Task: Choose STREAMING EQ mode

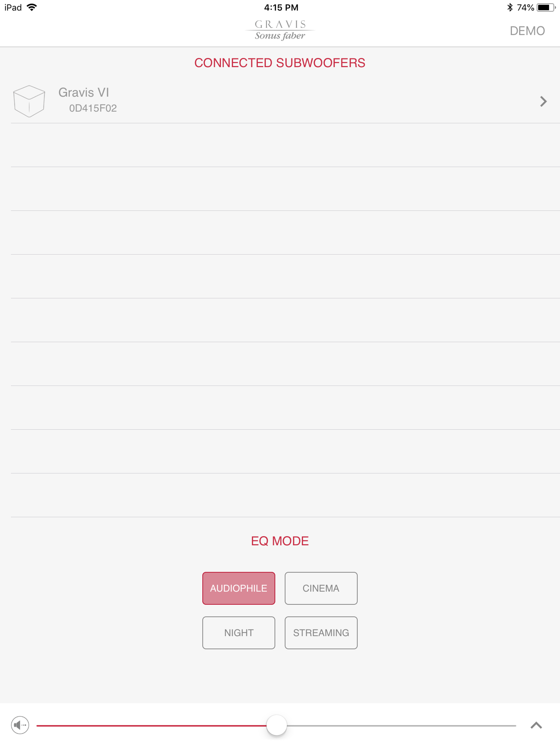Action: 321,633
